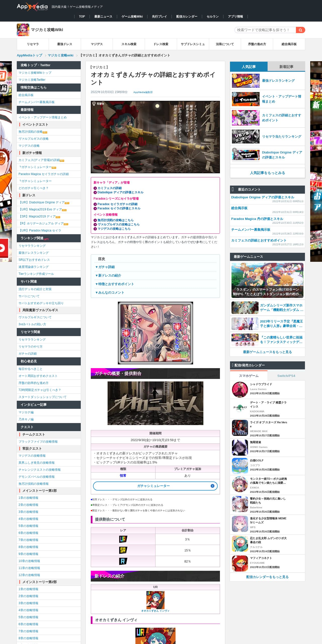Click the search keyword input field
The height and width of the screenshot is (644, 322).
coord(265,30)
